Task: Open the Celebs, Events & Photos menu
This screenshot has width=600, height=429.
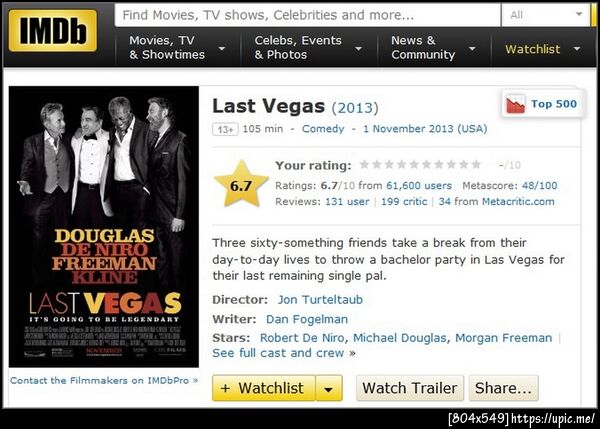Action: click(308, 48)
